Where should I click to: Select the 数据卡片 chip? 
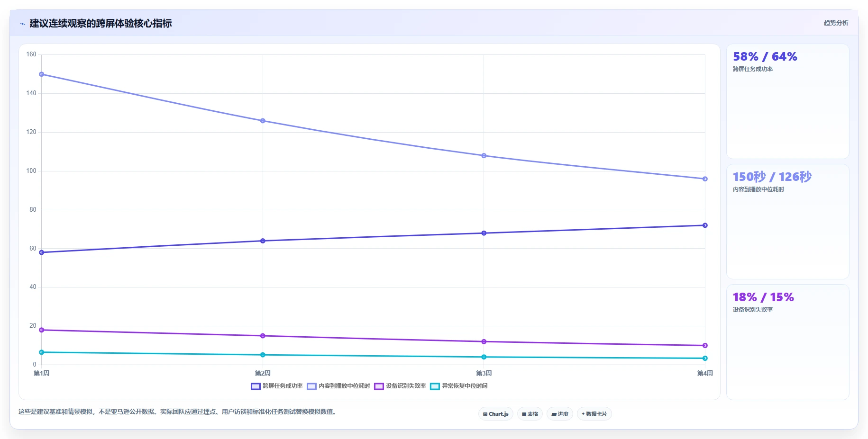[x=594, y=414]
